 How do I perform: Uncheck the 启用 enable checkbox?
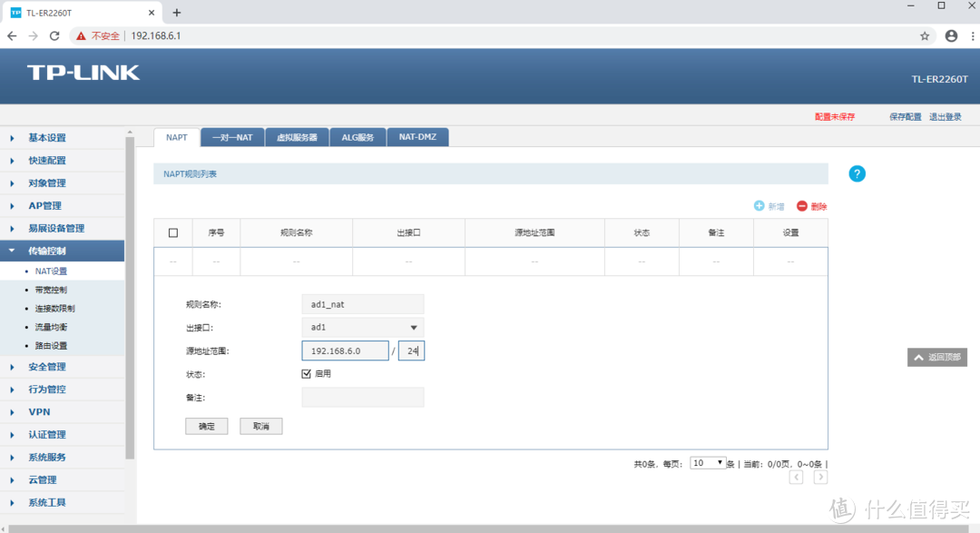click(307, 373)
